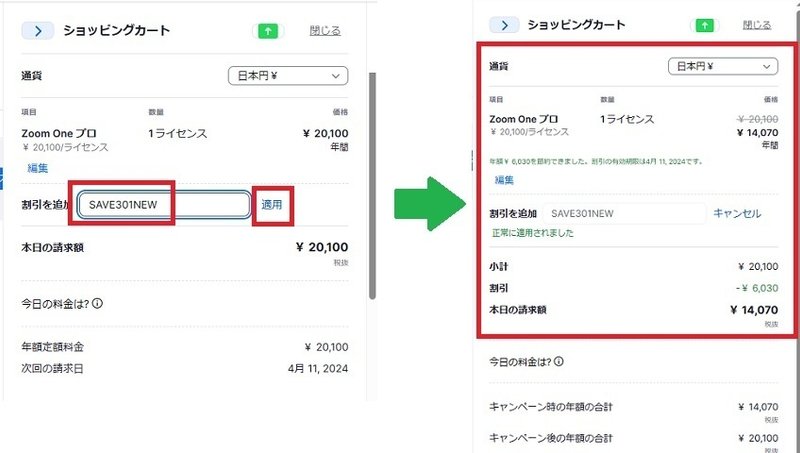Click 割引 amount -¥ 6,030
The image size is (800, 453).
pos(757,288)
